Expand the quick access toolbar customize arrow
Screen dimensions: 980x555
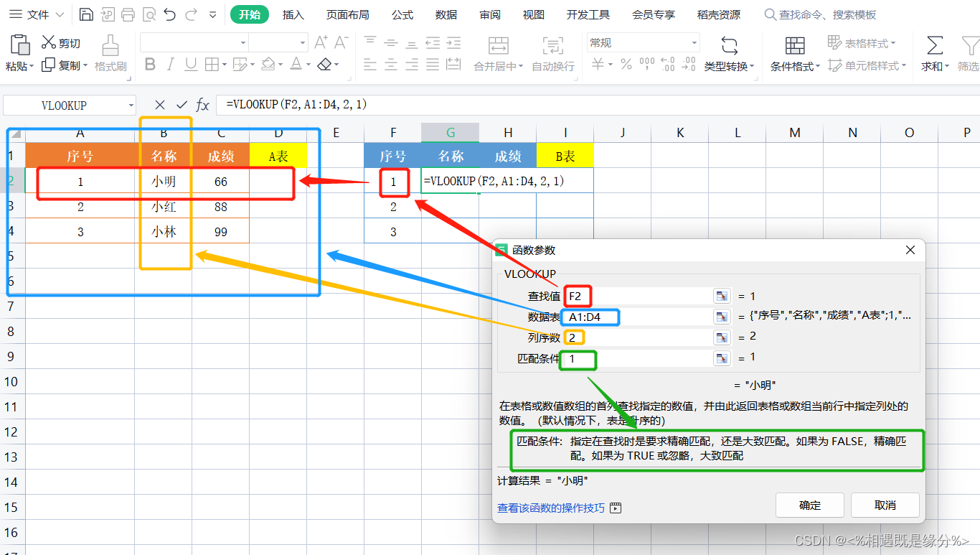tap(212, 14)
